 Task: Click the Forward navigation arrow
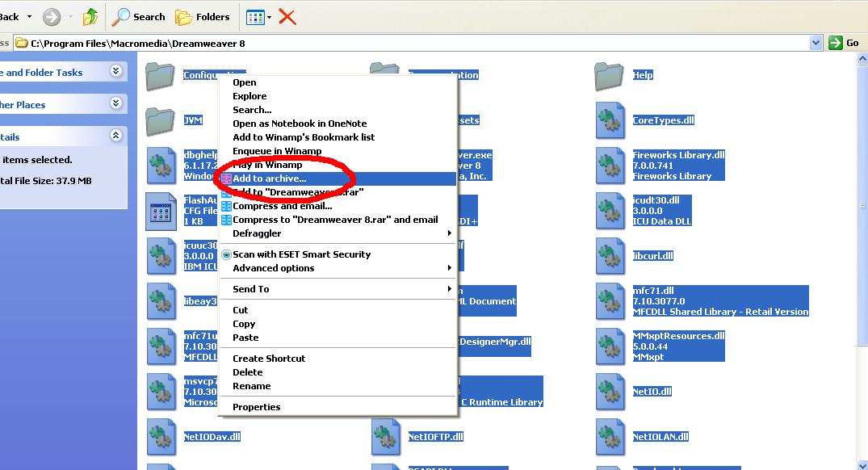pyautogui.click(x=52, y=17)
